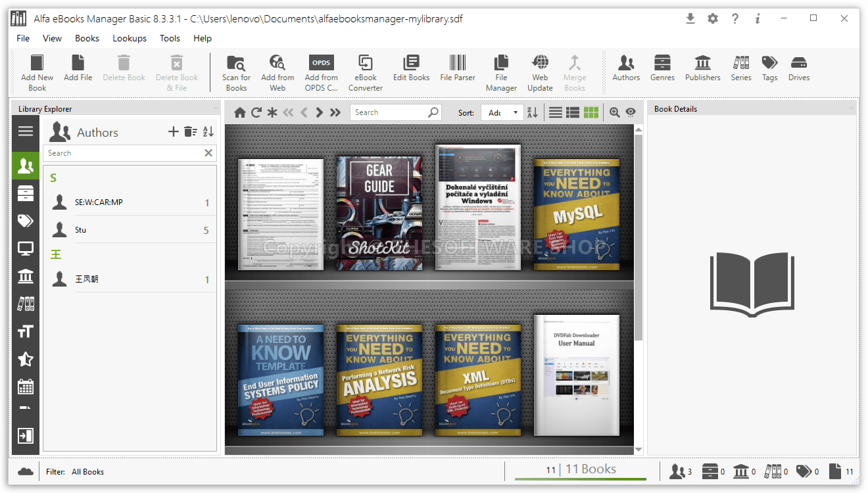The width and height of the screenshot is (868, 493).
Task: Select Series books icon in sidebar
Action: click(x=26, y=304)
